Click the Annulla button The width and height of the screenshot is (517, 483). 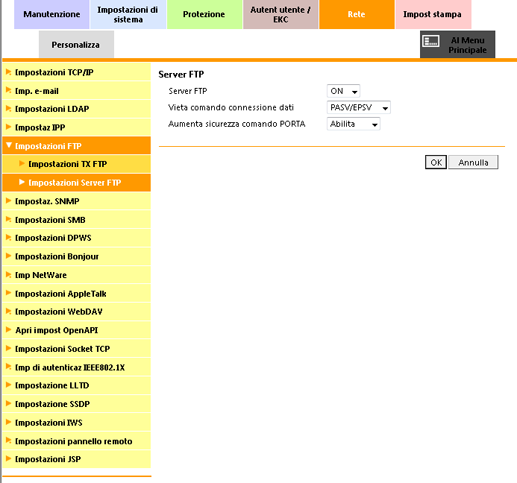(473, 162)
